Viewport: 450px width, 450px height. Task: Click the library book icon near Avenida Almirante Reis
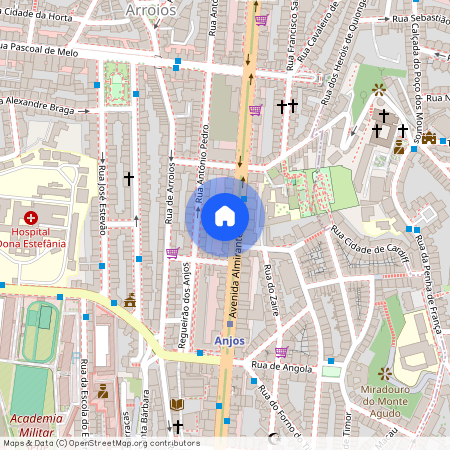[x=177, y=405]
